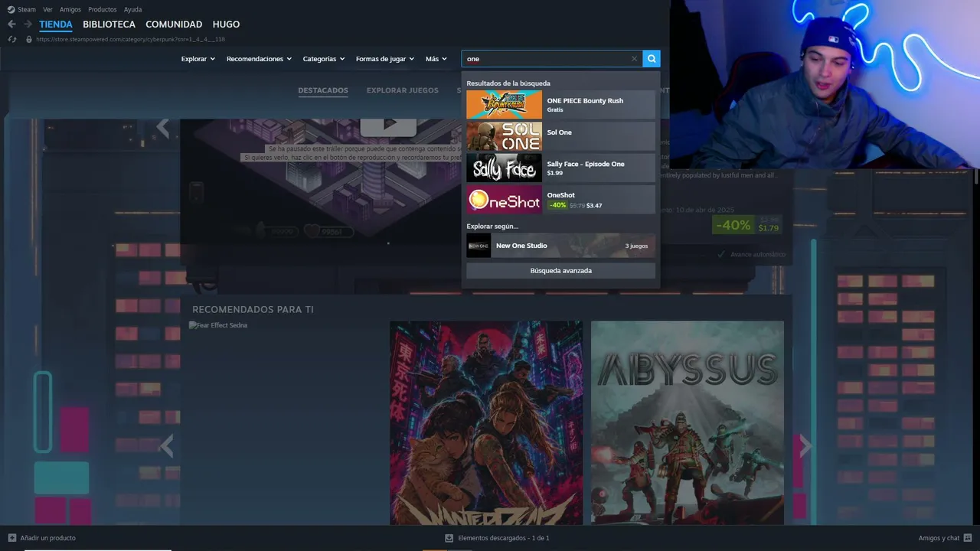Screen dimensions: 980x551
Task: Submit search with the magnifier button
Action: [652, 59]
